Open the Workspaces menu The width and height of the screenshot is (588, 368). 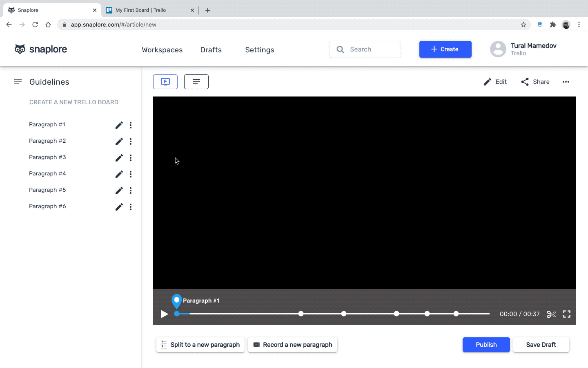tap(162, 50)
